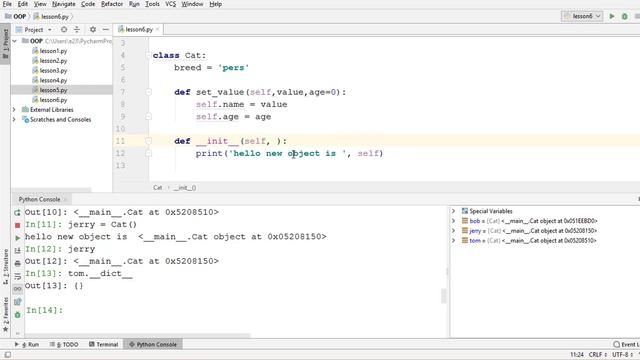Select lesson1.py in project tree
The height and width of the screenshot is (360, 640).
click(53, 51)
